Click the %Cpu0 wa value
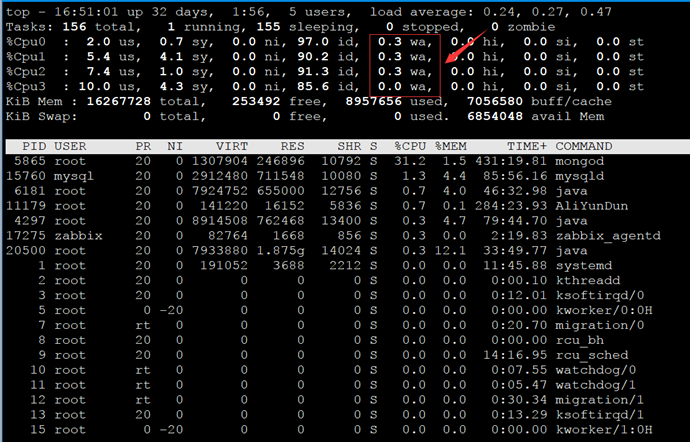The width and height of the screenshot is (690, 442). point(390,42)
